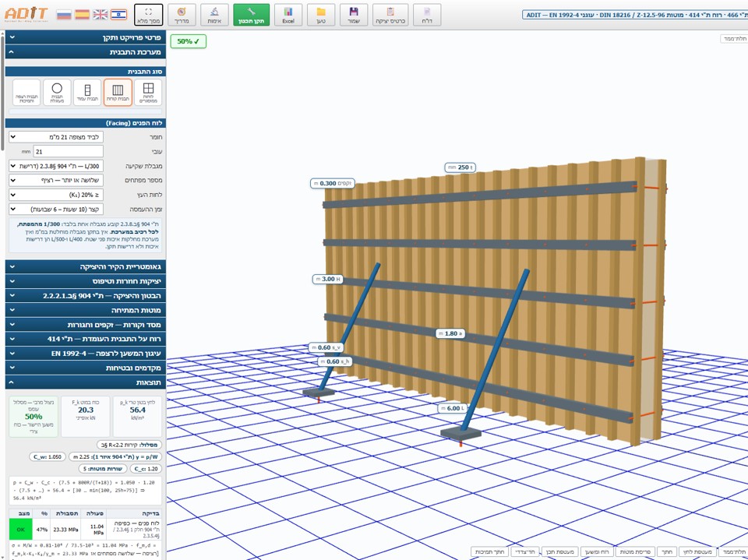Click the tie rows 5 (שורות מוטות) chip
Screen dimensions: 748x560
(x=103, y=468)
